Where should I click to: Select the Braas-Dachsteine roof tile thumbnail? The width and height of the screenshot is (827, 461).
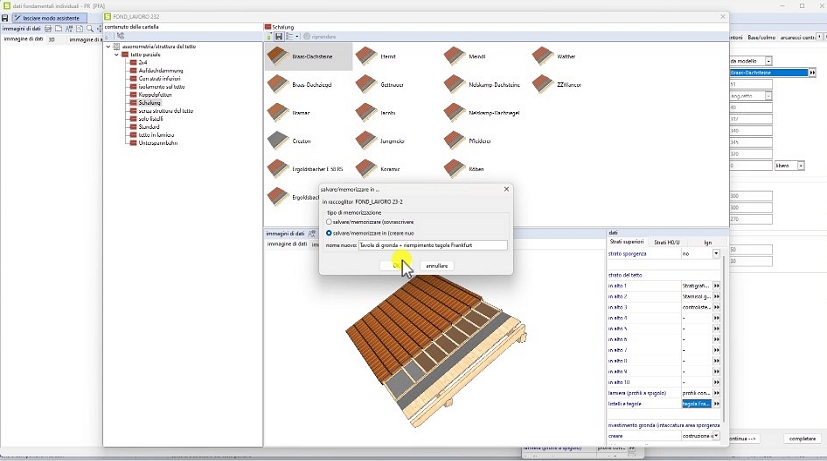[x=279, y=56]
